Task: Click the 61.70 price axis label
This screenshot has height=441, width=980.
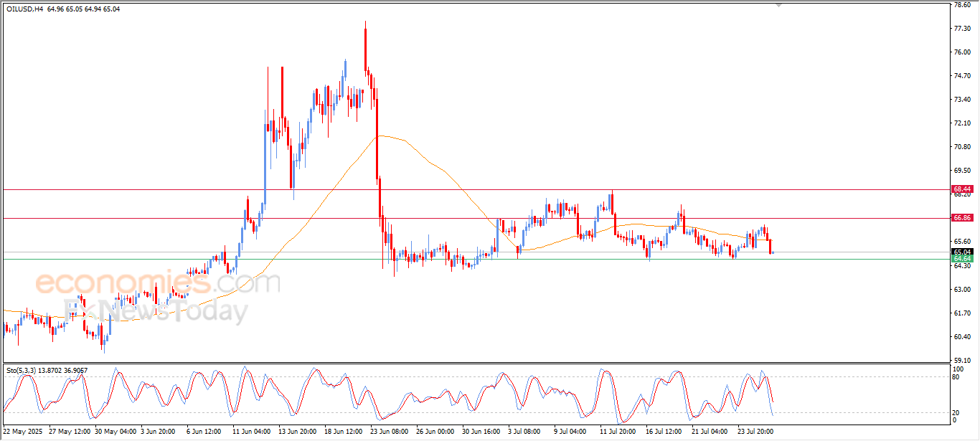Action: pos(961,313)
